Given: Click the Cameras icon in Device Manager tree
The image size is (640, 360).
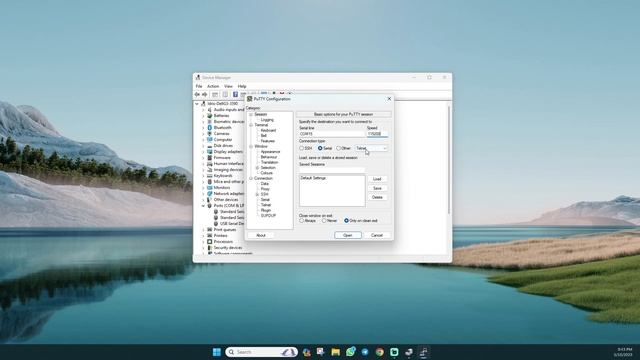Looking at the screenshot, I should tap(209, 133).
